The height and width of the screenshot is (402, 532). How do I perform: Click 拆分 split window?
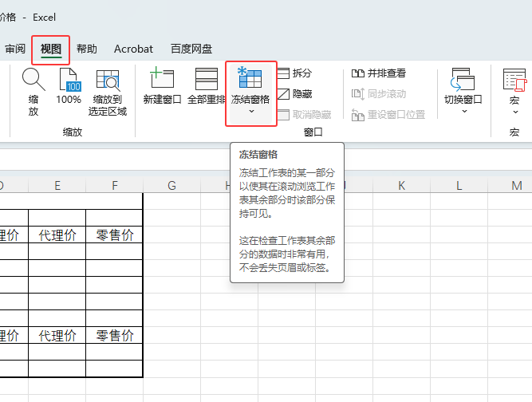(294, 73)
